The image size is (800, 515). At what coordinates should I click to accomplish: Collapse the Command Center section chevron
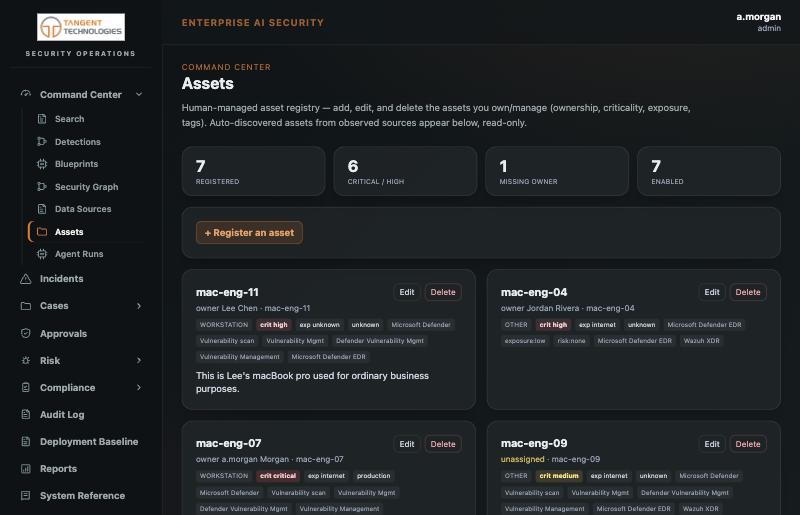pyautogui.click(x=139, y=94)
